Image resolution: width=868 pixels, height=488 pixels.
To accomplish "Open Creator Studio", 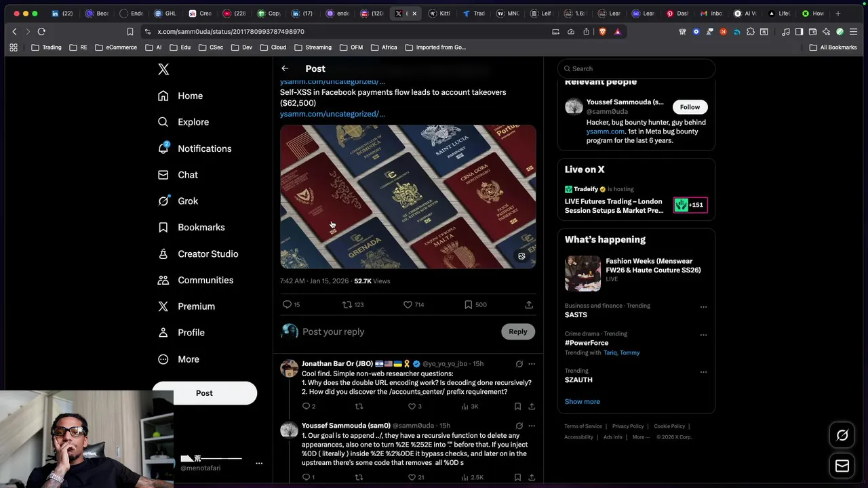I will point(198,253).
